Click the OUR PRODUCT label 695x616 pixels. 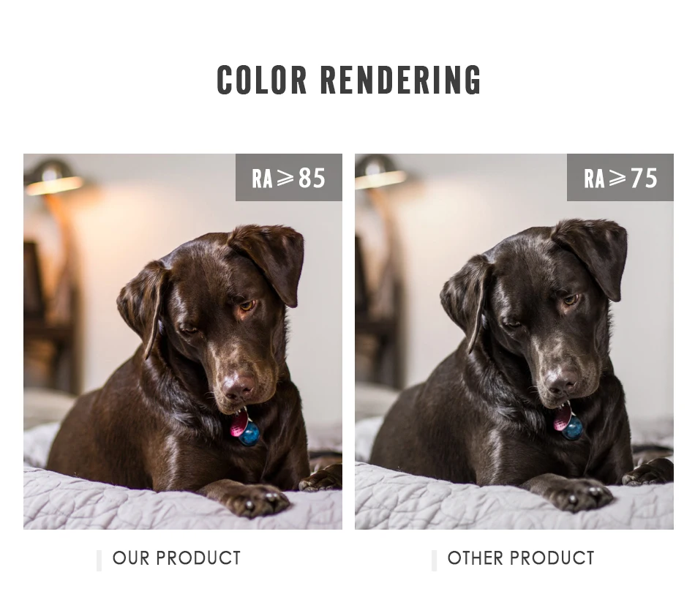click(x=176, y=558)
